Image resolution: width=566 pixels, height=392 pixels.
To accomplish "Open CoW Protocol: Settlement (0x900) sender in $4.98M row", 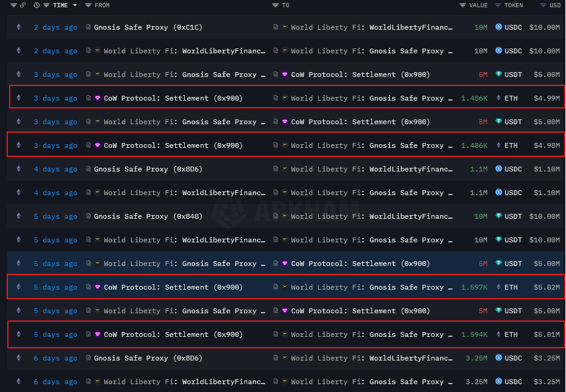I will click(x=173, y=145).
